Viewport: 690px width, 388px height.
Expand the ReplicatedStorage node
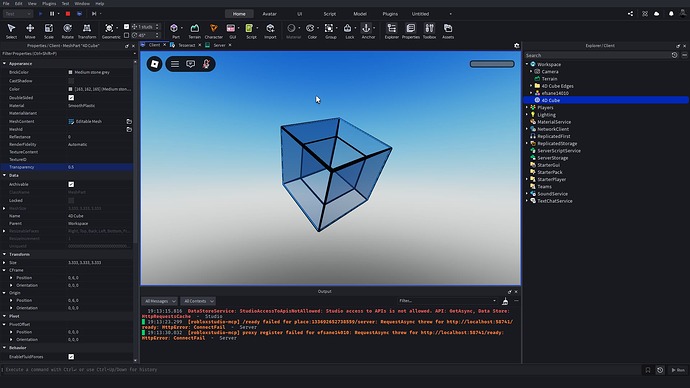(527, 143)
